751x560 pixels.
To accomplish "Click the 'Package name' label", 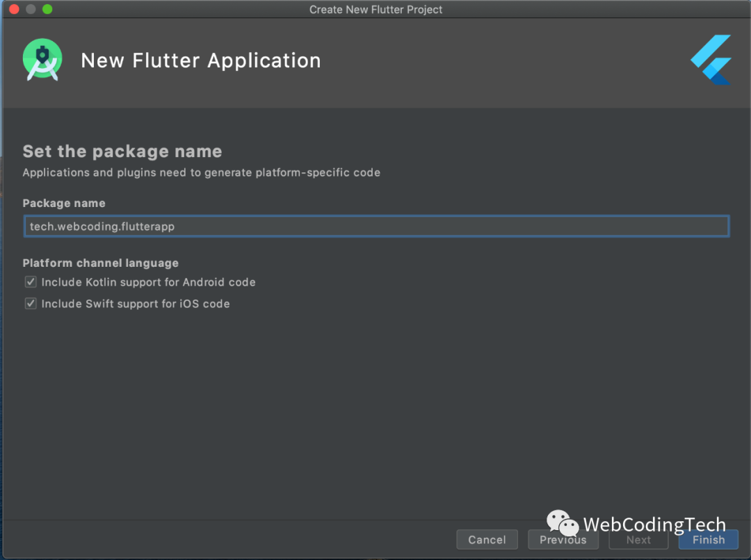I will (64, 203).
